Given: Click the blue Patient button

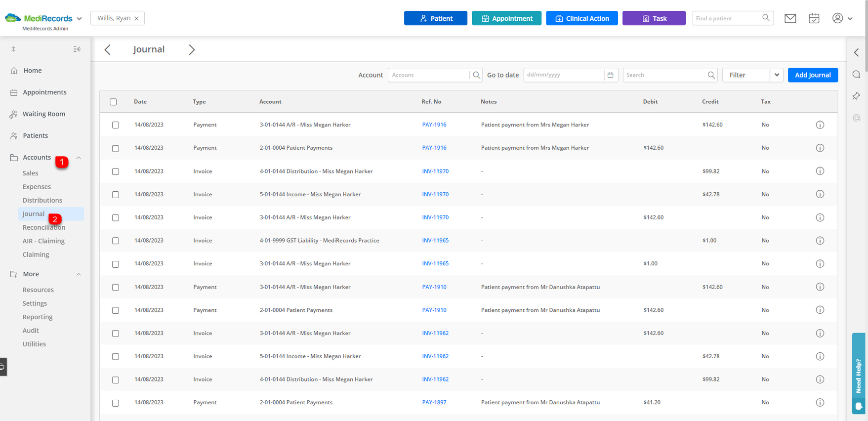Looking at the screenshot, I should pos(436,18).
